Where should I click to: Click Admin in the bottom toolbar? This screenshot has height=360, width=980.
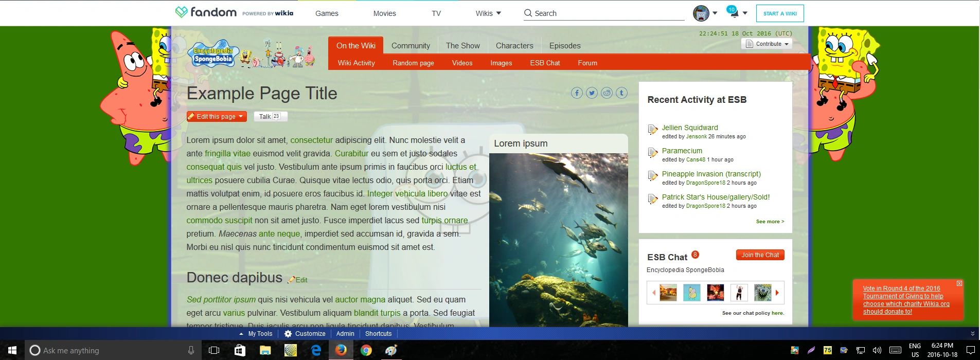(345, 334)
